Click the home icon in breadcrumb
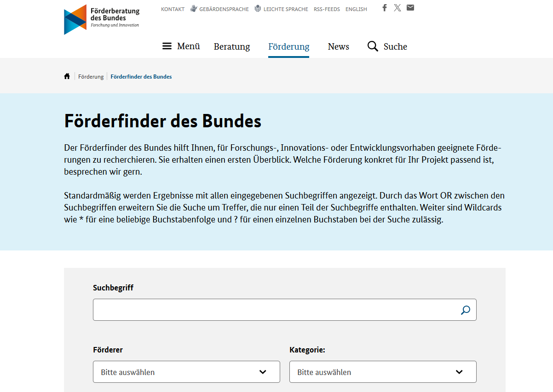 (67, 76)
